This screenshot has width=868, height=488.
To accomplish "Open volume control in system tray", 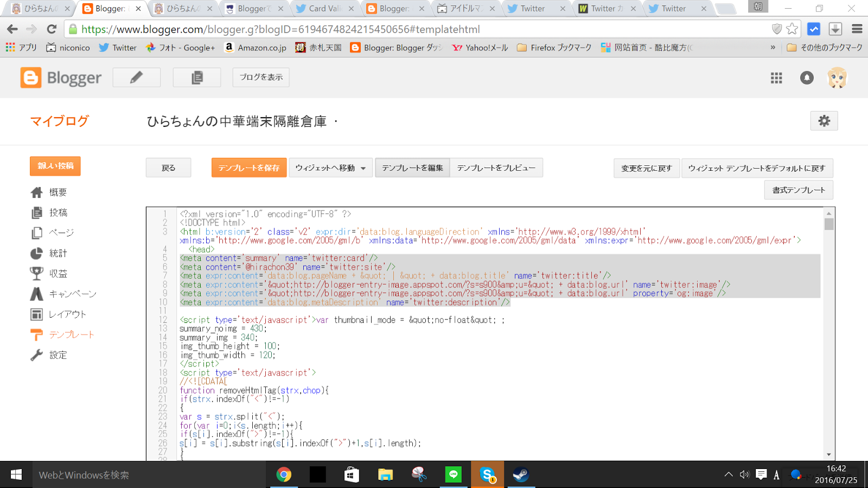I will (x=744, y=475).
